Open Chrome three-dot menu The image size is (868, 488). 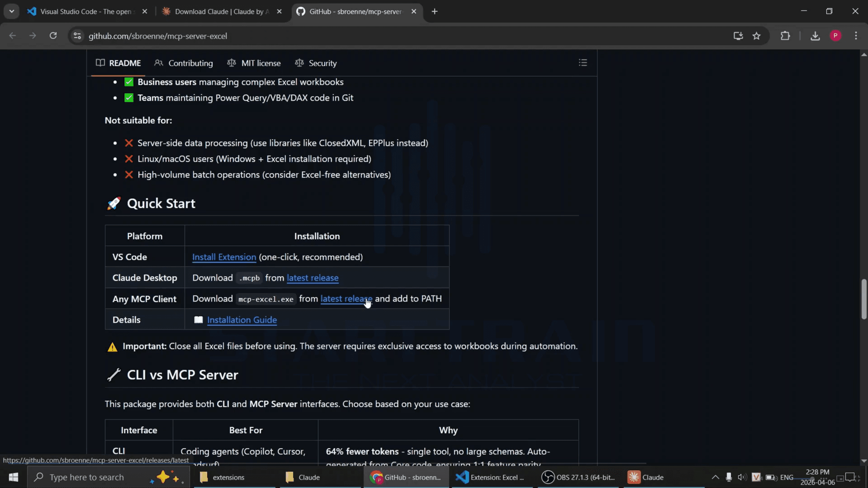(856, 36)
